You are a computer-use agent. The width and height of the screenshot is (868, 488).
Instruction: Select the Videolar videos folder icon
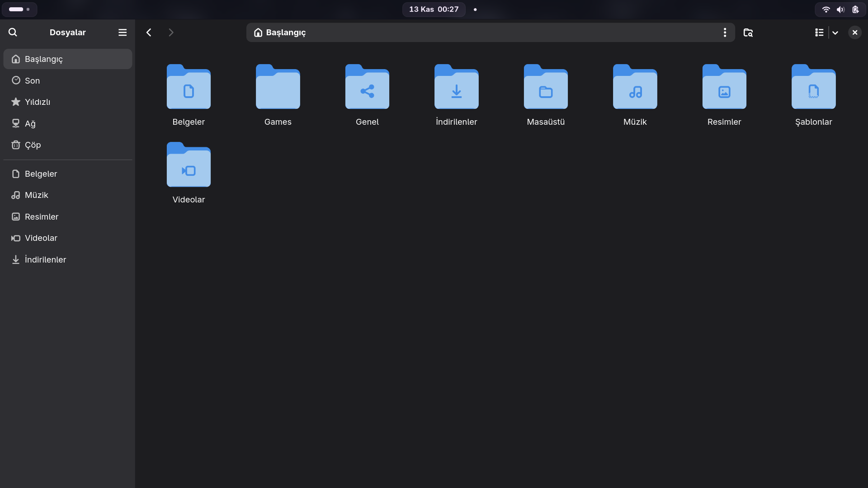pyautogui.click(x=189, y=164)
